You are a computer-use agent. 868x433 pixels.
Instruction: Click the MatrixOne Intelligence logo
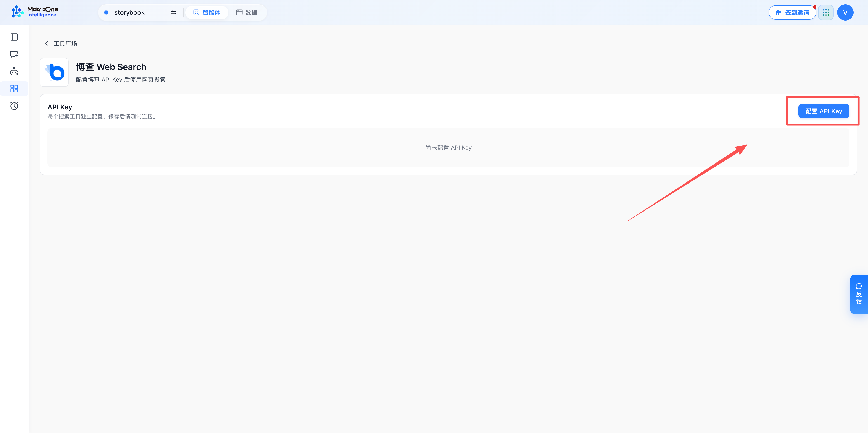(35, 12)
